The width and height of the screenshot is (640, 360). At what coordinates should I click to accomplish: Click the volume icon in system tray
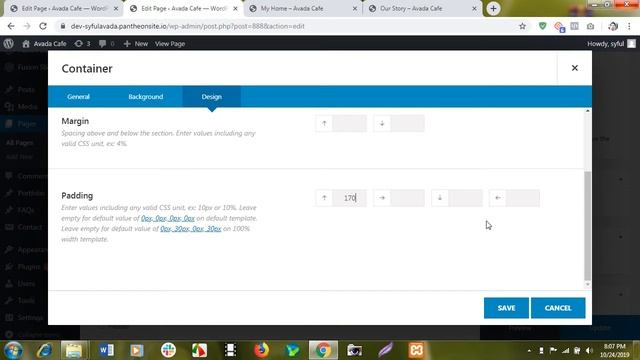pyautogui.click(x=589, y=351)
